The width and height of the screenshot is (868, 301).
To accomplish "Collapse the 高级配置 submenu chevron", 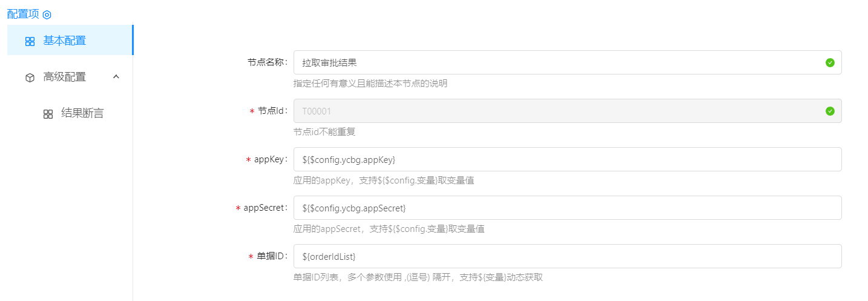I will point(116,77).
